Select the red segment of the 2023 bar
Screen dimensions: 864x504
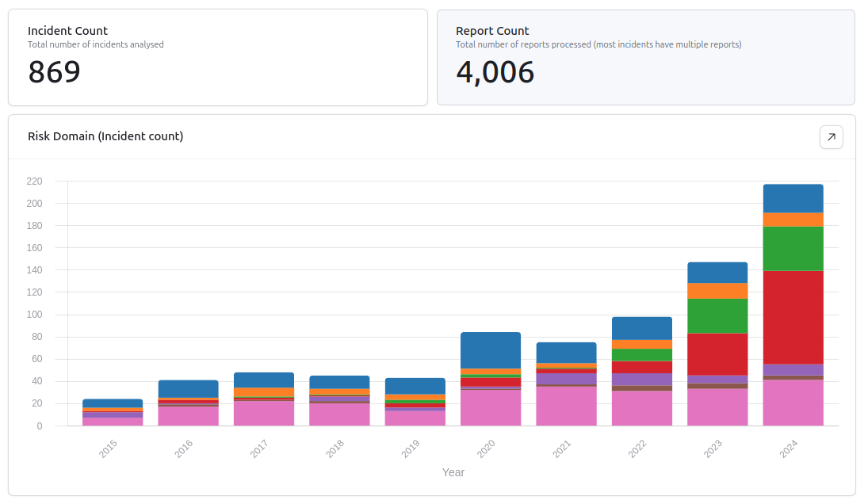[x=717, y=353]
